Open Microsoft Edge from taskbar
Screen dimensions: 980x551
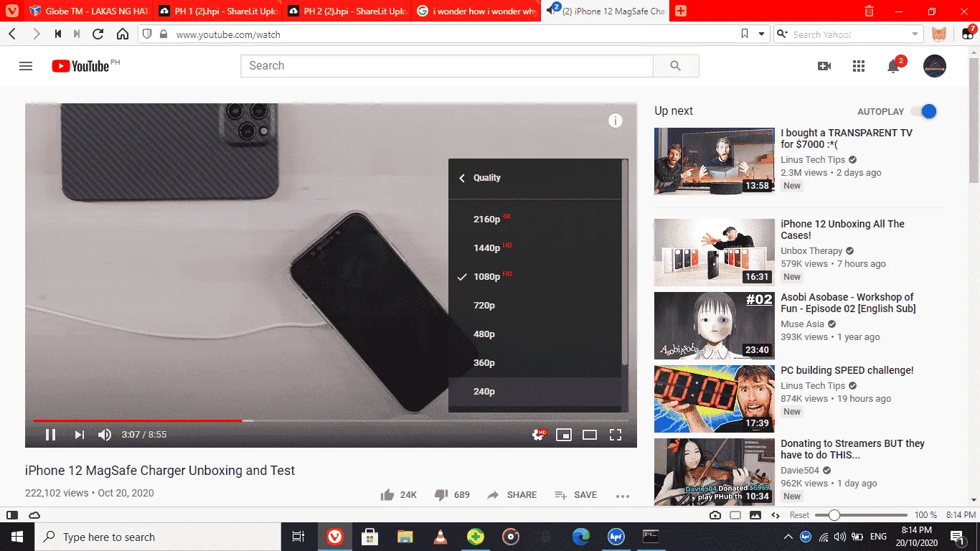tap(581, 537)
